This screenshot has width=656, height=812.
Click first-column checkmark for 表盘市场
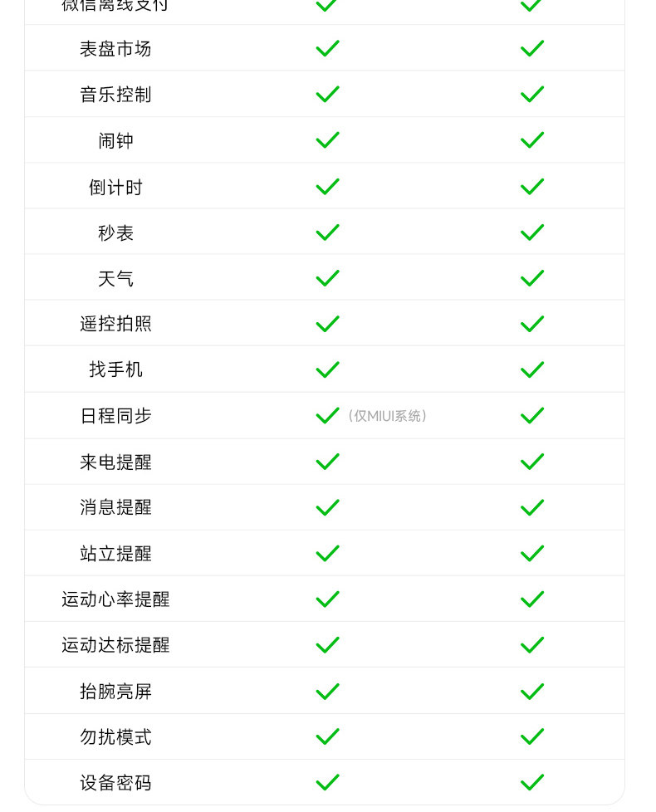point(327,48)
